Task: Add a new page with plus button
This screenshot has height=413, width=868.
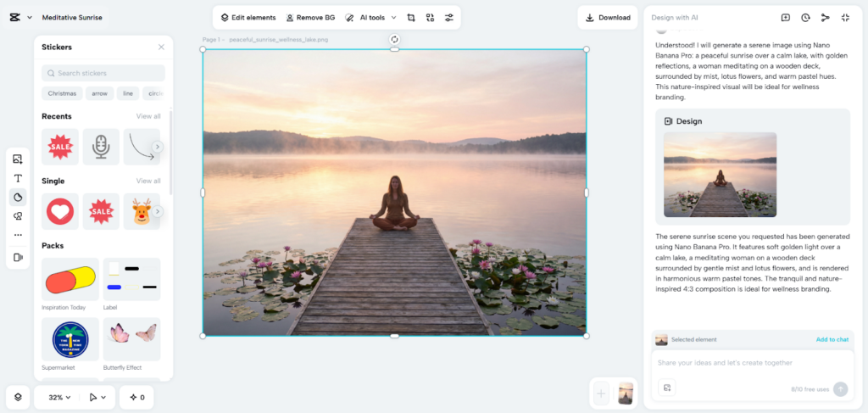Action: click(601, 394)
